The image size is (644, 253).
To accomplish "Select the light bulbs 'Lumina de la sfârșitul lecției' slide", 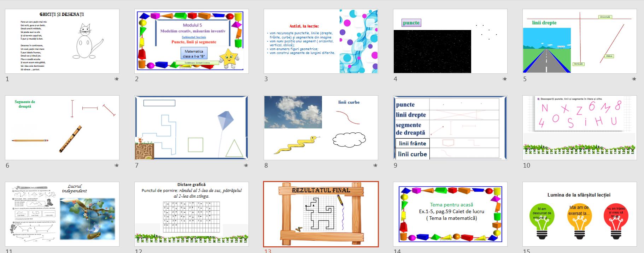I will (x=580, y=214).
